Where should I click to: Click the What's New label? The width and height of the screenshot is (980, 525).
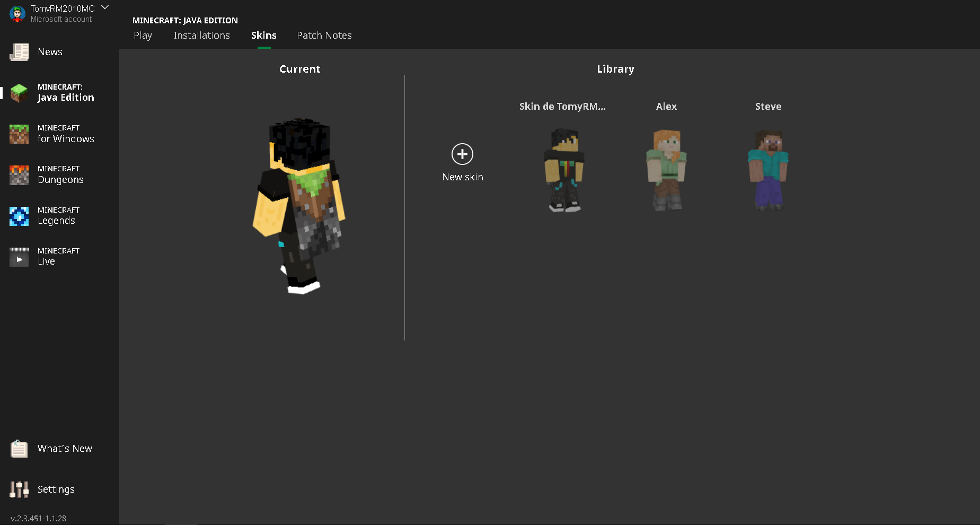pos(65,449)
